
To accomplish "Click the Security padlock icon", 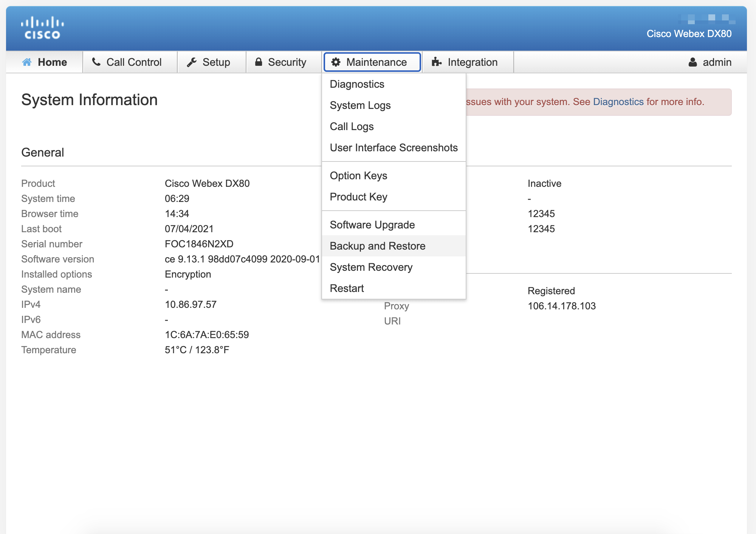I will point(259,62).
